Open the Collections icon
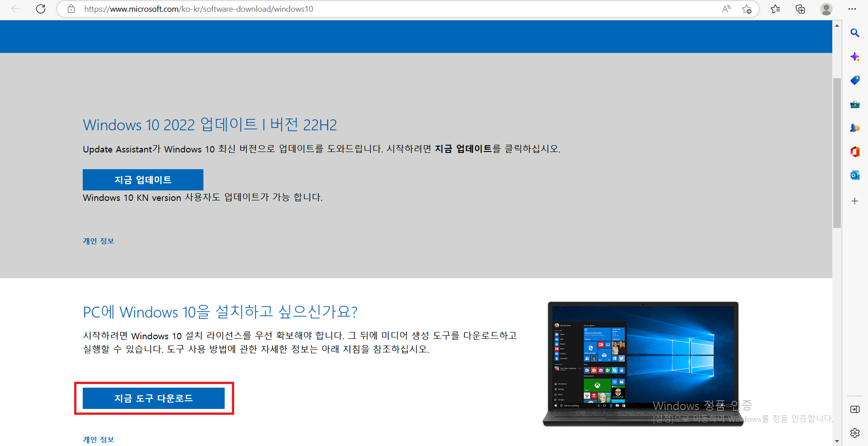This screenshot has height=446, width=868. [800, 9]
